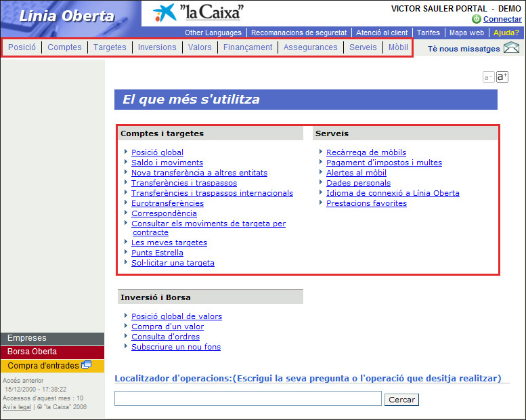526x420 pixels.
Task: Open Correspondència link
Action: [x=164, y=213]
